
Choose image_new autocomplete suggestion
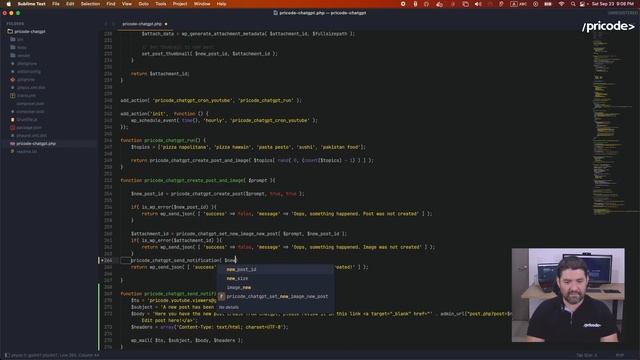[276, 287]
